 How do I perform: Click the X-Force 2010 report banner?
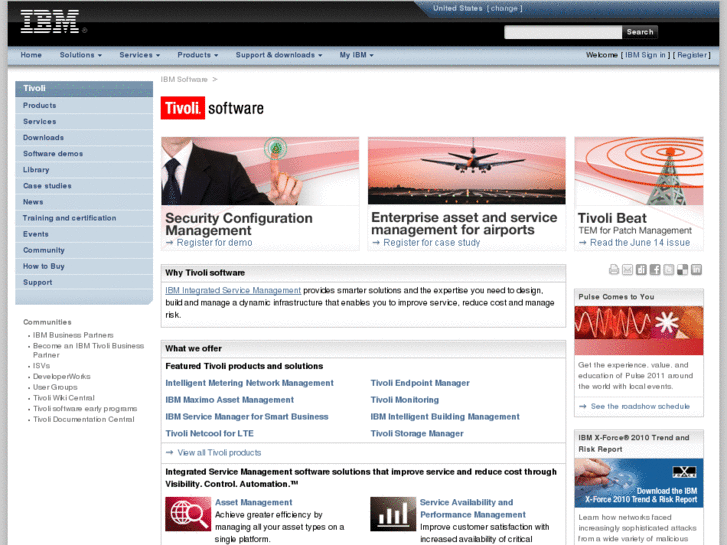pyautogui.click(x=639, y=483)
